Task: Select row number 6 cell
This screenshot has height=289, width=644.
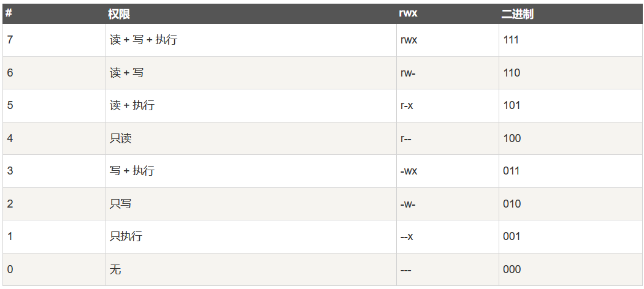Action: pyautogui.click(x=54, y=73)
